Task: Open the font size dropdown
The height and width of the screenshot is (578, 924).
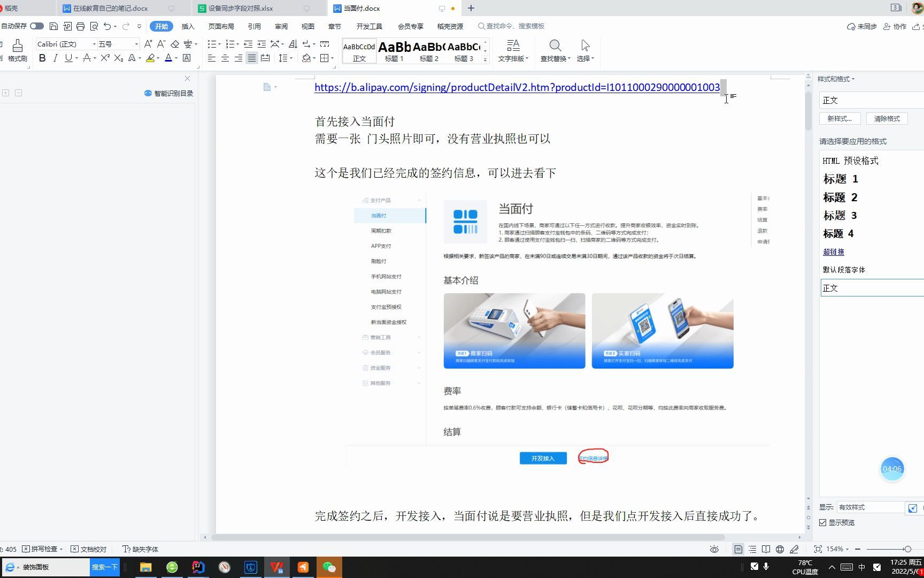Action: coord(136,44)
